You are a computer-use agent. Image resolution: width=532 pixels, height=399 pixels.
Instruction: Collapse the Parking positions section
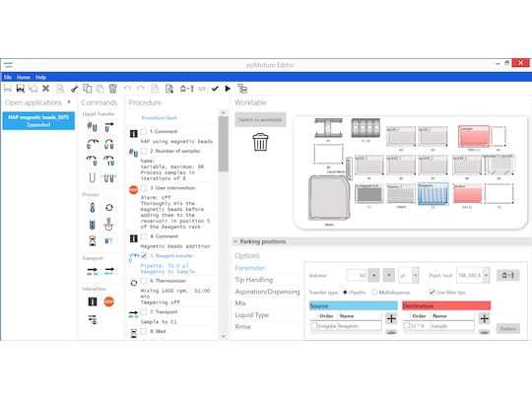(x=235, y=241)
